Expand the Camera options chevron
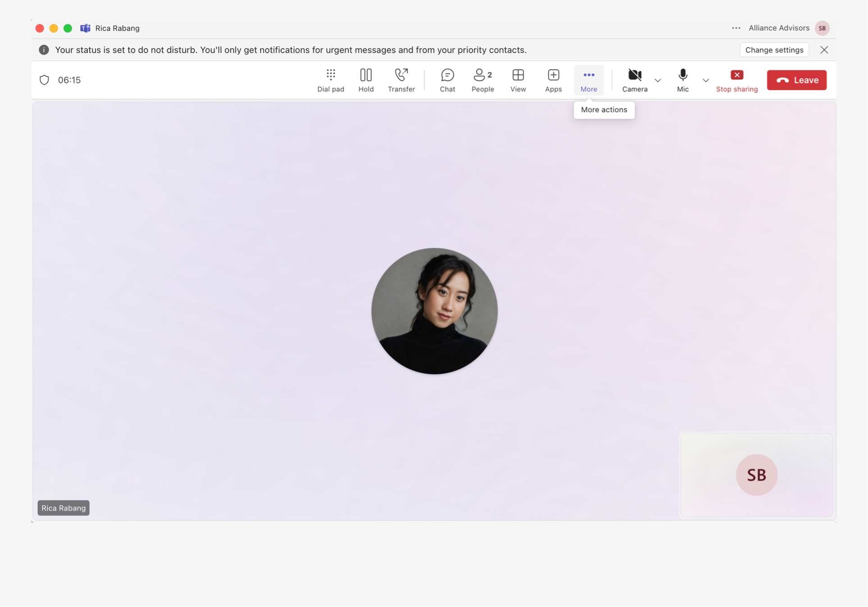This screenshot has width=868, height=607. pos(658,80)
